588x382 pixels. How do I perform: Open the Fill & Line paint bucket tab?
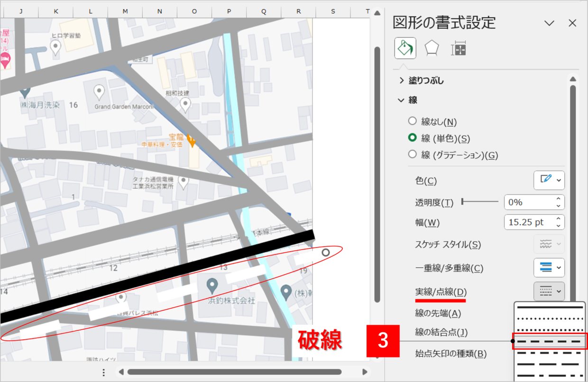point(405,48)
